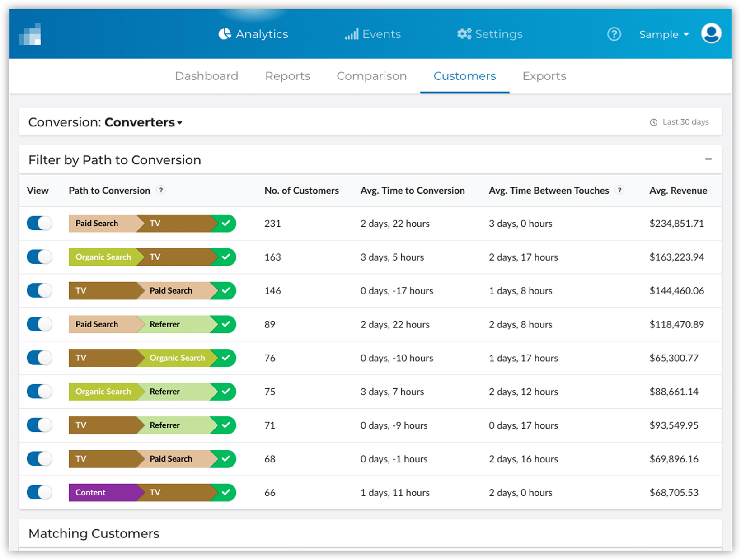
Task: Click the green checkmark on the 231-customer row
Action: 226,223
